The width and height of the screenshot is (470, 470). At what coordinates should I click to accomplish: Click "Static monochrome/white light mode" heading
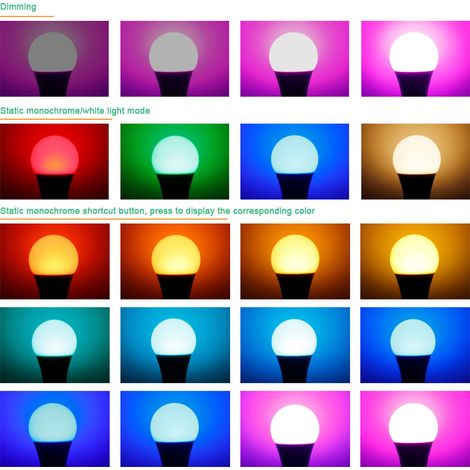point(75,111)
